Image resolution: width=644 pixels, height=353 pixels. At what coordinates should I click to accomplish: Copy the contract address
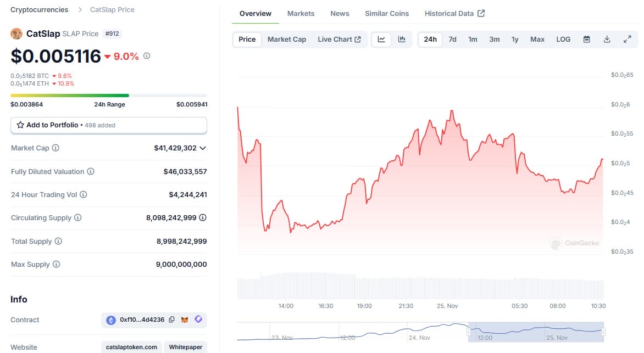(172, 320)
